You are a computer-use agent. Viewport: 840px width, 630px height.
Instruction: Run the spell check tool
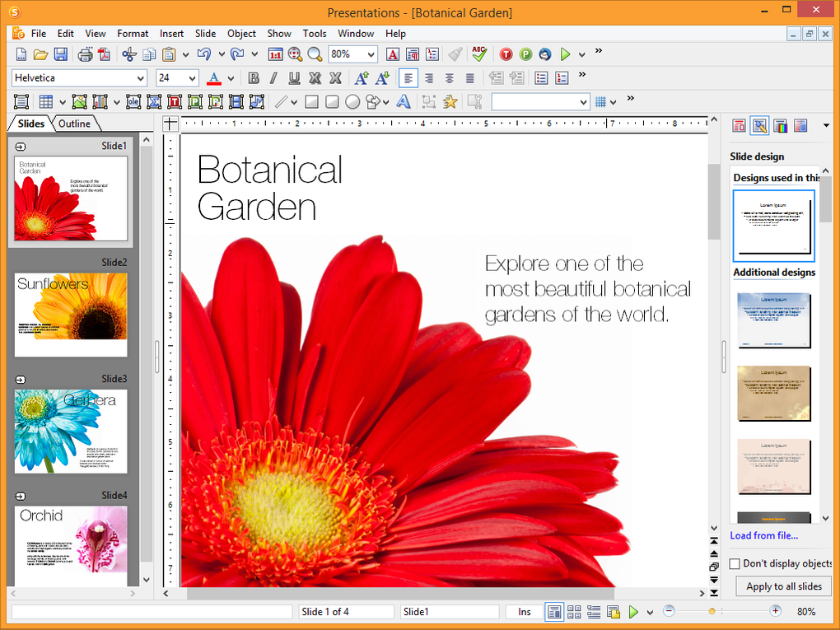[x=478, y=54]
